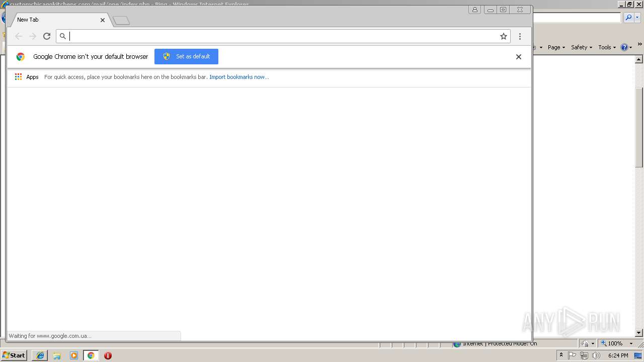This screenshot has width=644, height=362.
Task: Click the Internet Protected Mode status text
Action: click(x=500, y=343)
